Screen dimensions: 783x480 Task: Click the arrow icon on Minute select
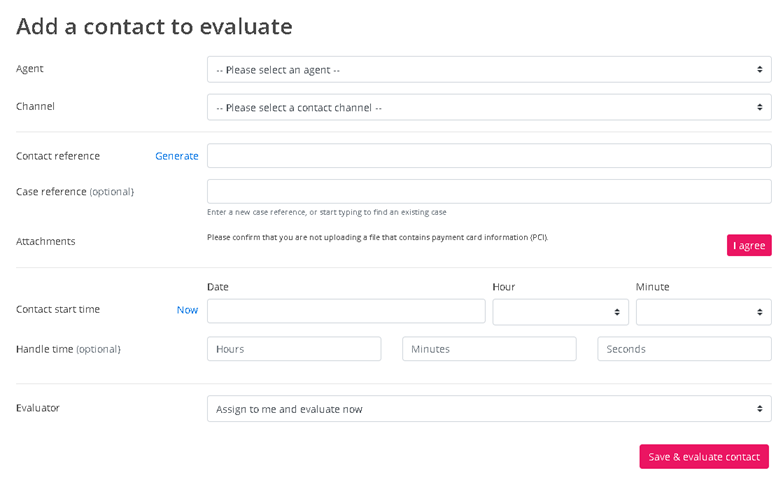pyautogui.click(x=760, y=312)
